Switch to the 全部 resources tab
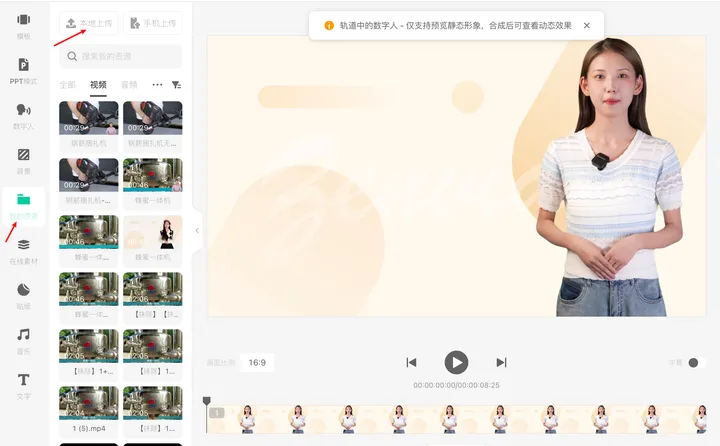 [x=67, y=85]
